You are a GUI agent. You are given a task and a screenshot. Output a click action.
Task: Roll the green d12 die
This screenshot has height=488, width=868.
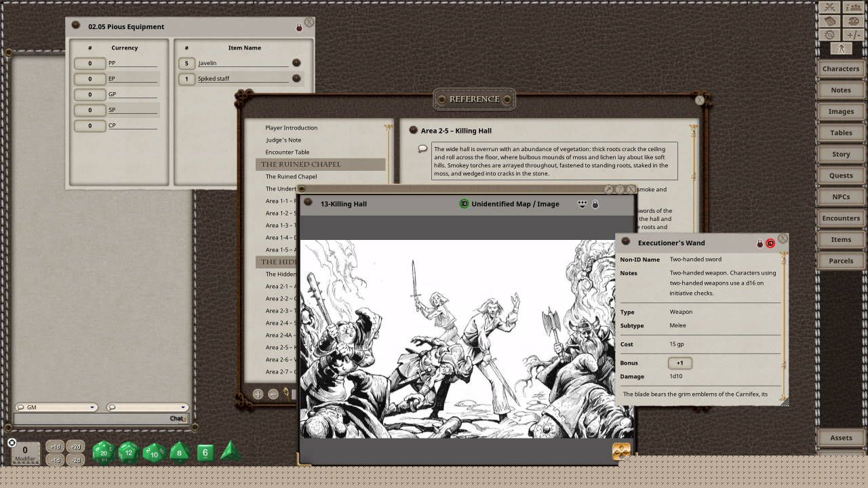[129, 452]
